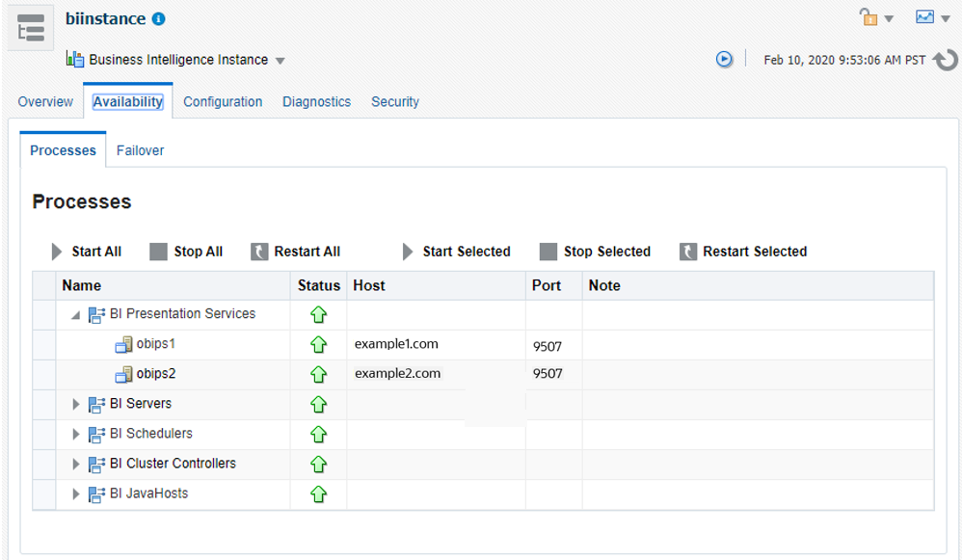962x560 pixels.
Task: Click the Host column header
Action: [x=369, y=285]
